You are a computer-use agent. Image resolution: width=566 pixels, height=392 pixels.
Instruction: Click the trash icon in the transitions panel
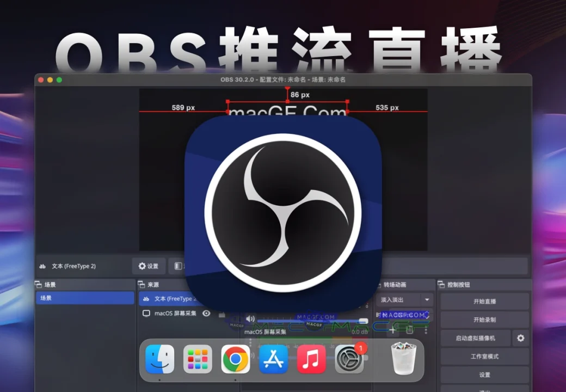tap(409, 330)
